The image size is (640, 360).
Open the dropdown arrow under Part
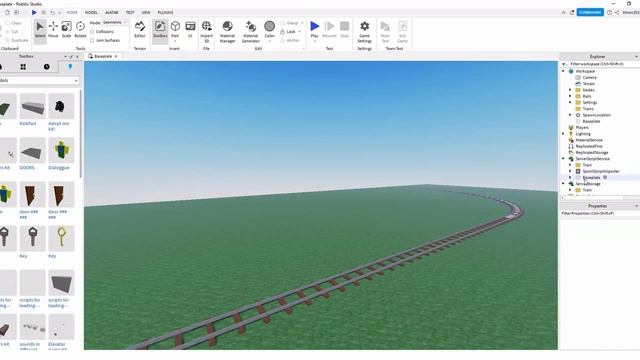pyautogui.click(x=175, y=41)
